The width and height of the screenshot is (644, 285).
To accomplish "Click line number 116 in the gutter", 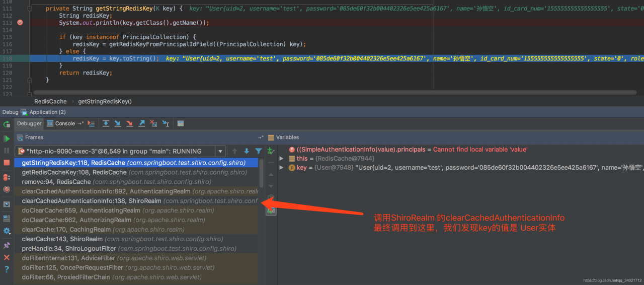I will 7,44.
